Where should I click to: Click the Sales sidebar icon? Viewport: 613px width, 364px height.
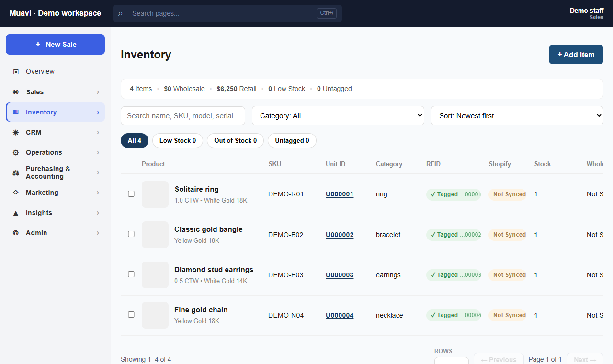[16, 92]
